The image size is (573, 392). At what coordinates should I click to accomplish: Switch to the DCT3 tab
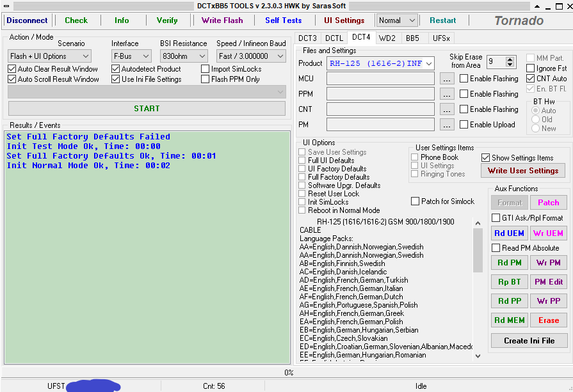(x=307, y=38)
